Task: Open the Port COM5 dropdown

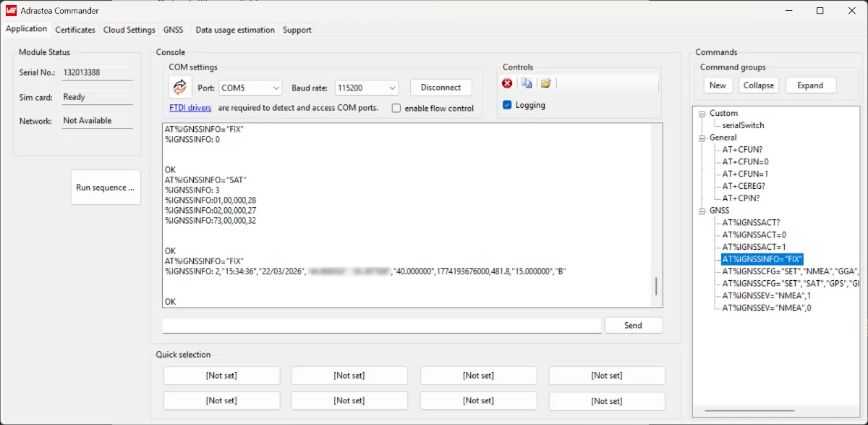Action: 250,88
